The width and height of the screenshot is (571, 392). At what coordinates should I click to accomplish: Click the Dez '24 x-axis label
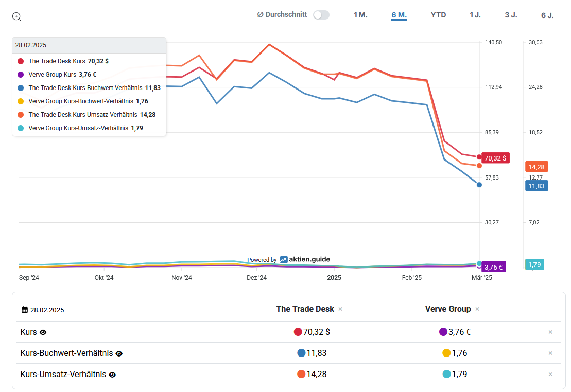pos(257,278)
